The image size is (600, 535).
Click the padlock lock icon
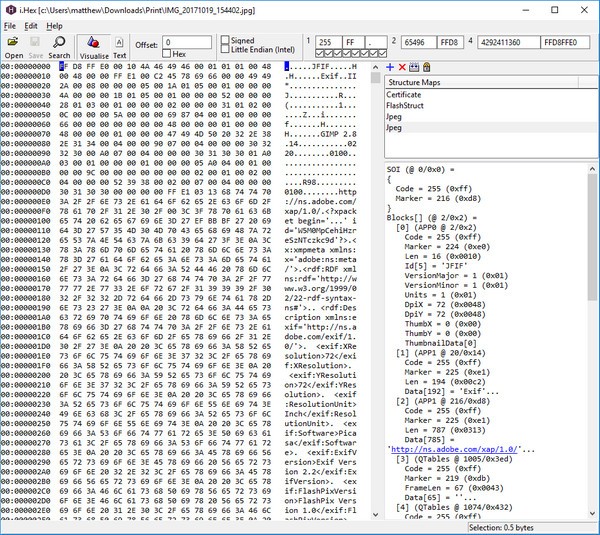[427, 67]
